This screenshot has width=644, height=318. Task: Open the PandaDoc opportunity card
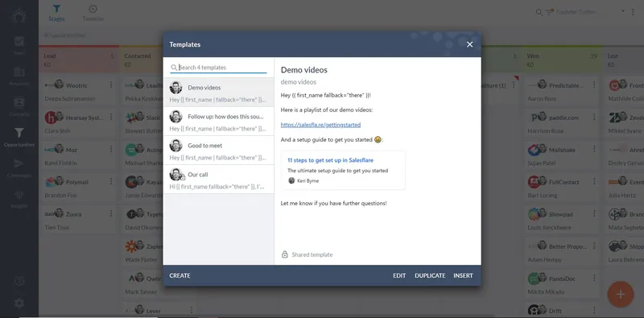tap(562, 284)
